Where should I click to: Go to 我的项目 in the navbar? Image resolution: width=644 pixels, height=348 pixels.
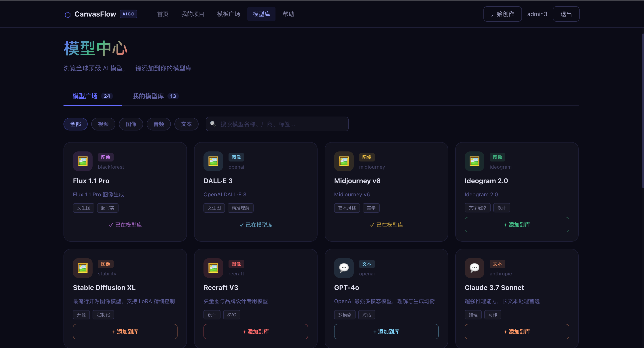tap(193, 14)
